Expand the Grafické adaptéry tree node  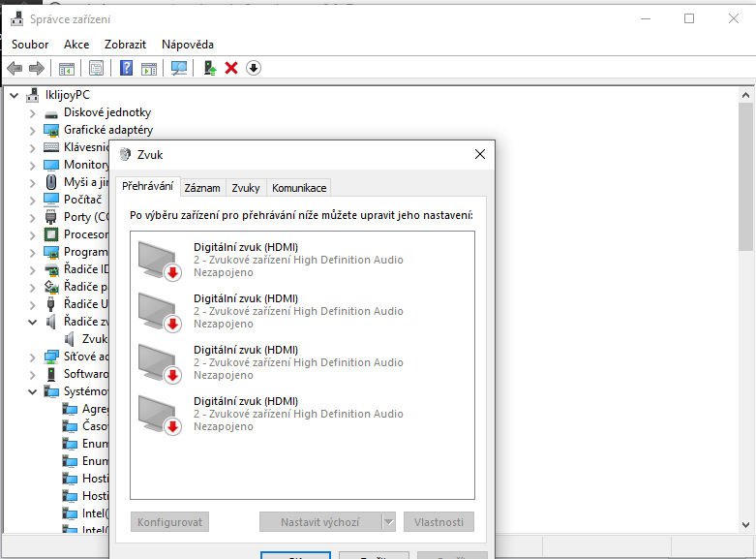(32, 130)
